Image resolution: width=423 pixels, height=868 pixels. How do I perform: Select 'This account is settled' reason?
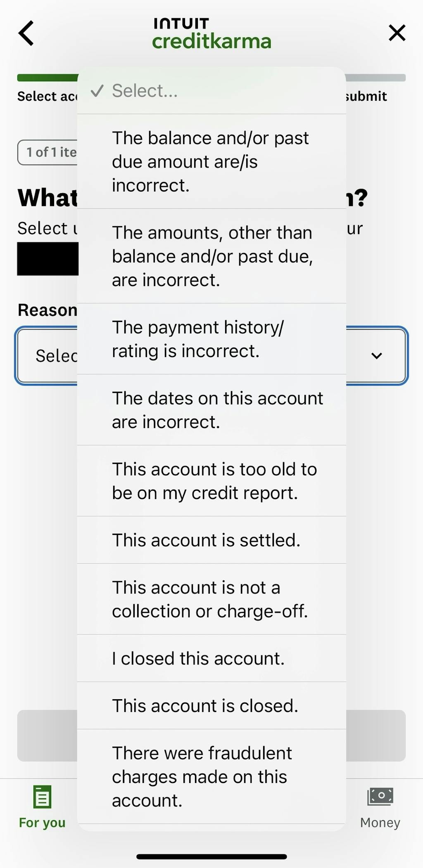click(x=211, y=540)
